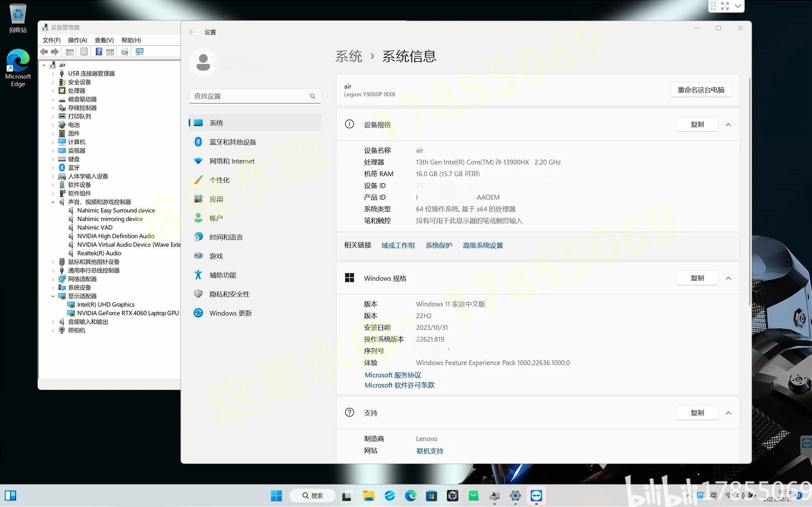
Task: Click the fullscreen icon at top of screen
Action: (725, 6)
